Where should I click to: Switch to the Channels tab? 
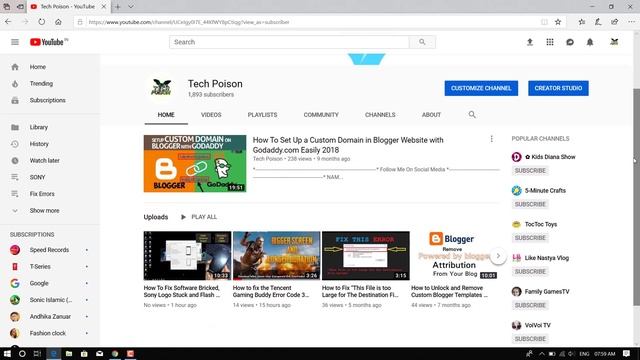[380, 115]
